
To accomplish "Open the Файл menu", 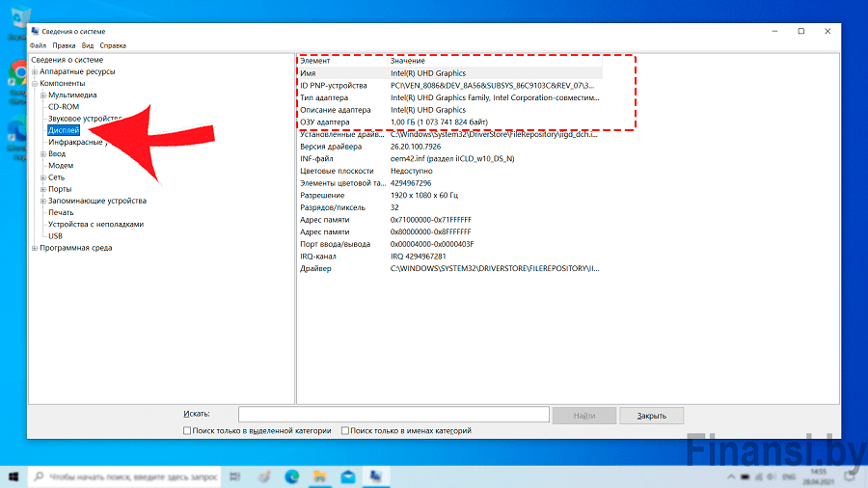I will (x=38, y=45).
